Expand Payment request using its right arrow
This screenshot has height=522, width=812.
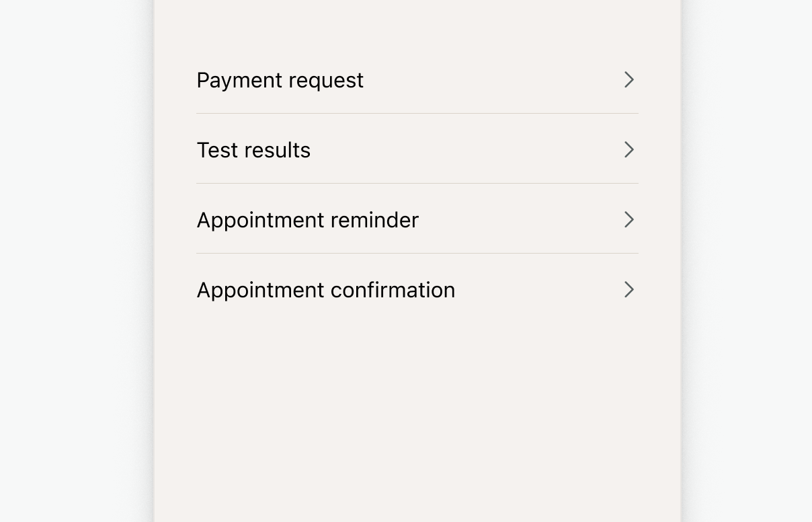click(629, 80)
